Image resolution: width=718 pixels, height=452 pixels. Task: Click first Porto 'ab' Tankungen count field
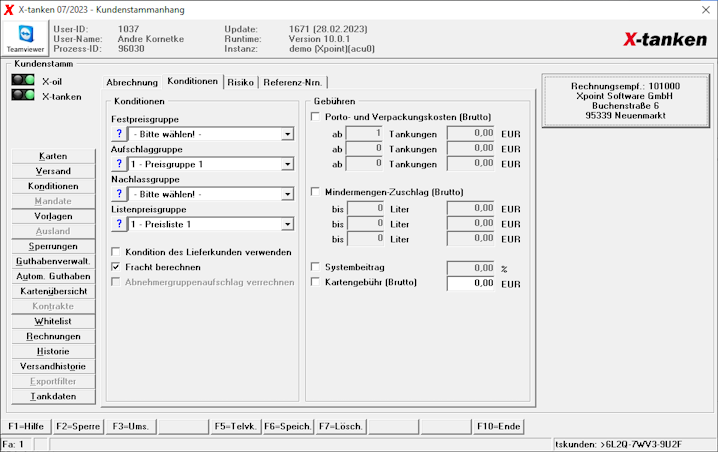tap(364, 134)
